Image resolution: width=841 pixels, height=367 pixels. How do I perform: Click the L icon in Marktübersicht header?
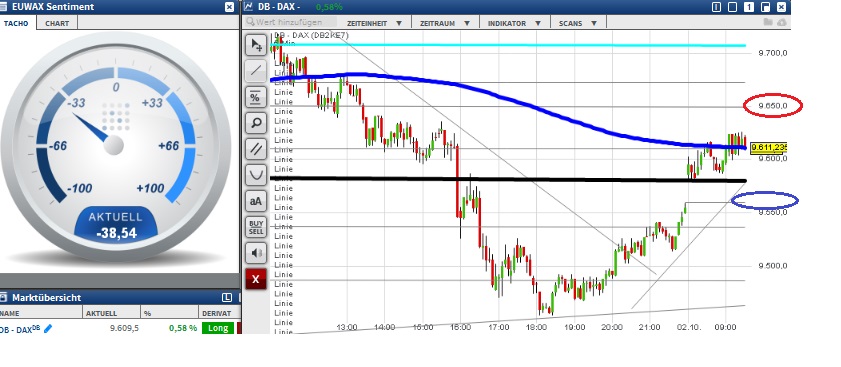pyautogui.click(x=226, y=297)
